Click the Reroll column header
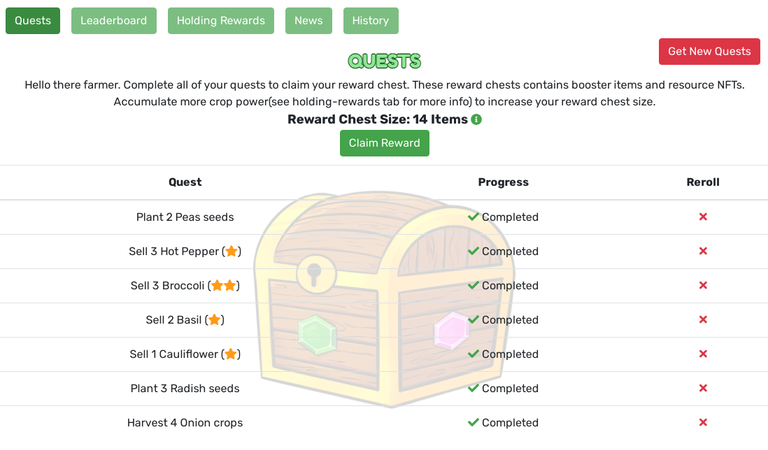The image size is (768, 450). pyautogui.click(x=703, y=182)
